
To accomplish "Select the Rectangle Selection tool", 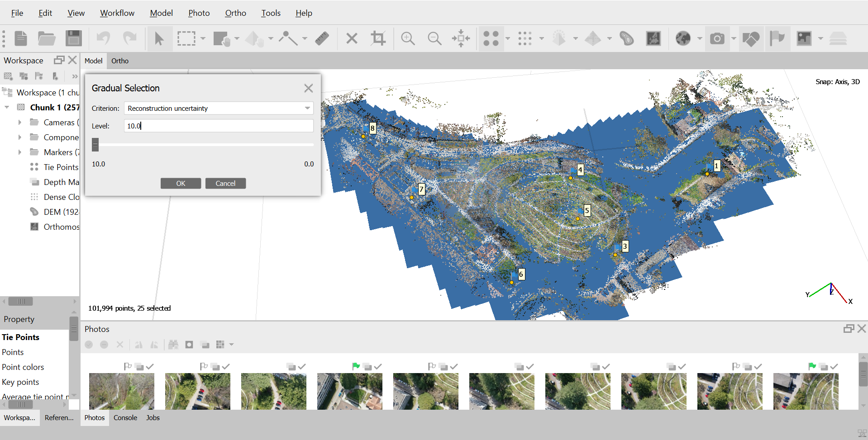I will pyautogui.click(x=186, y=39).
